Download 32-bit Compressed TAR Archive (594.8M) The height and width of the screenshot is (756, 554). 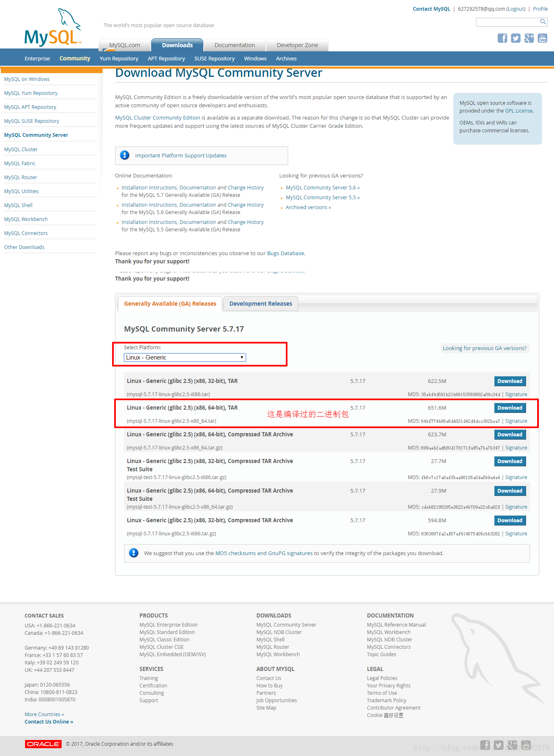pyautogui.click(x=510, y=520)
